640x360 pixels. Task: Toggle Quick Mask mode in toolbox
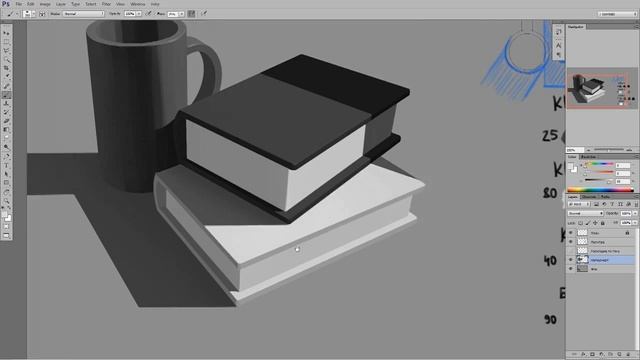pos(6,227)
